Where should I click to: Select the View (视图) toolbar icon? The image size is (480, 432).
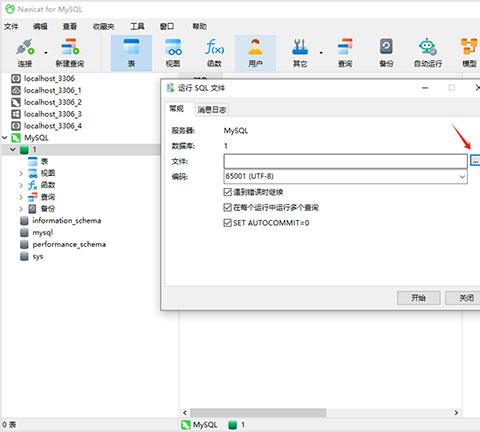click(x=173, y=47)
